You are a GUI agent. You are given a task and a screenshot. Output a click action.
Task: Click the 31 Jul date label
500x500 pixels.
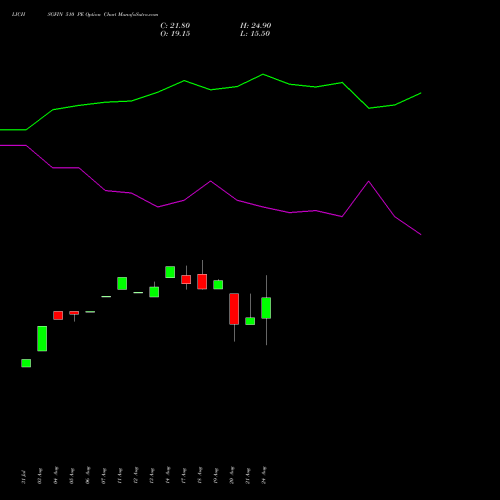point(23,477)
